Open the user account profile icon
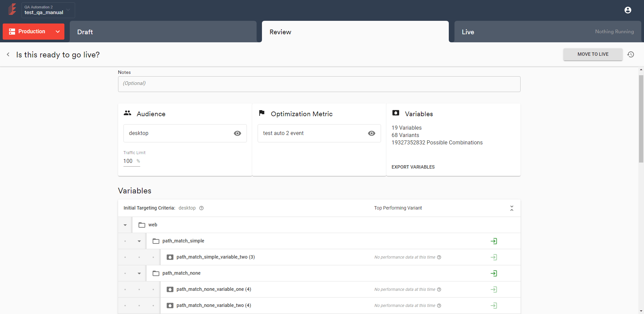 (628, 10)
